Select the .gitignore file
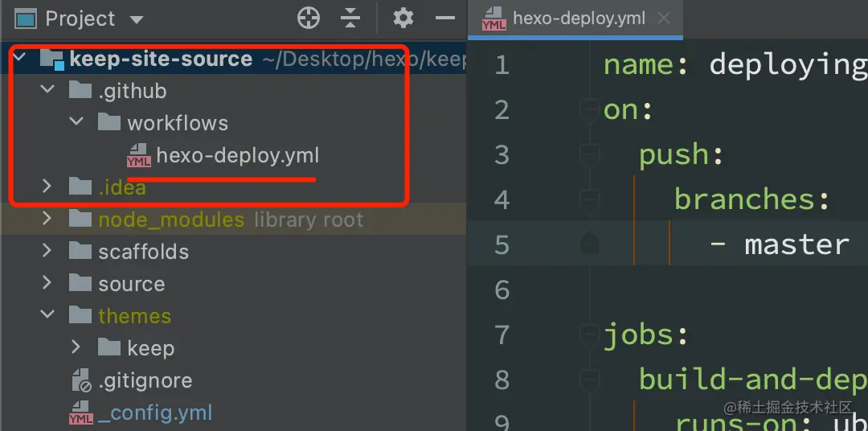This screenshot has height=431, width=868. tap(233, 380)
